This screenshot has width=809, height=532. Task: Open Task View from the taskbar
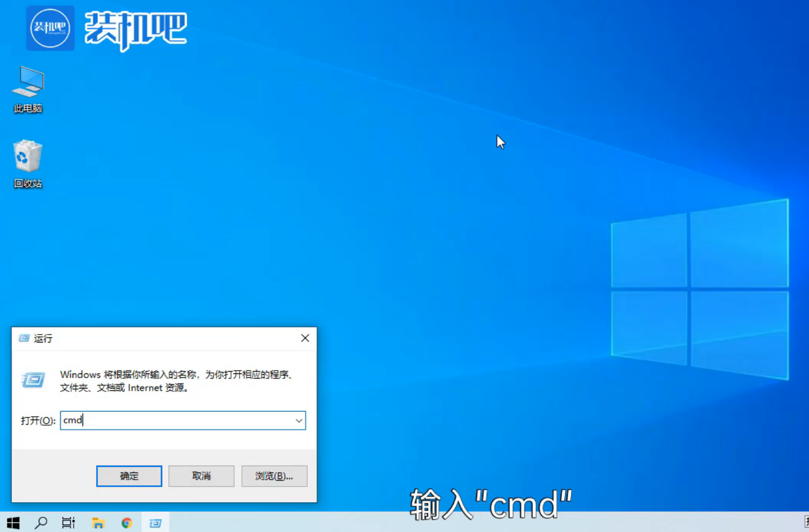[x=68, y=522]
